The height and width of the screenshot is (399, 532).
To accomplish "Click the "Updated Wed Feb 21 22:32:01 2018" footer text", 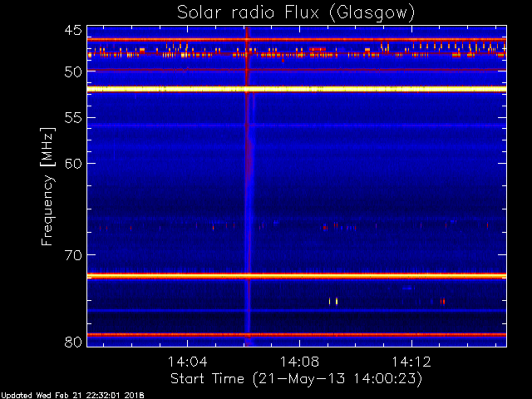I will (72, 396).
